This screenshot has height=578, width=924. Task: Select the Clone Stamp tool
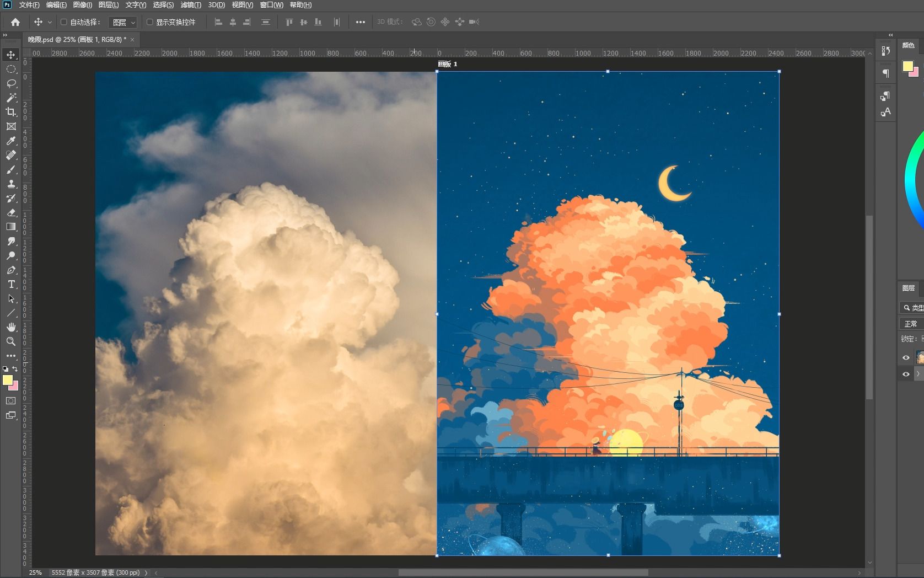(x=11, y=184)
